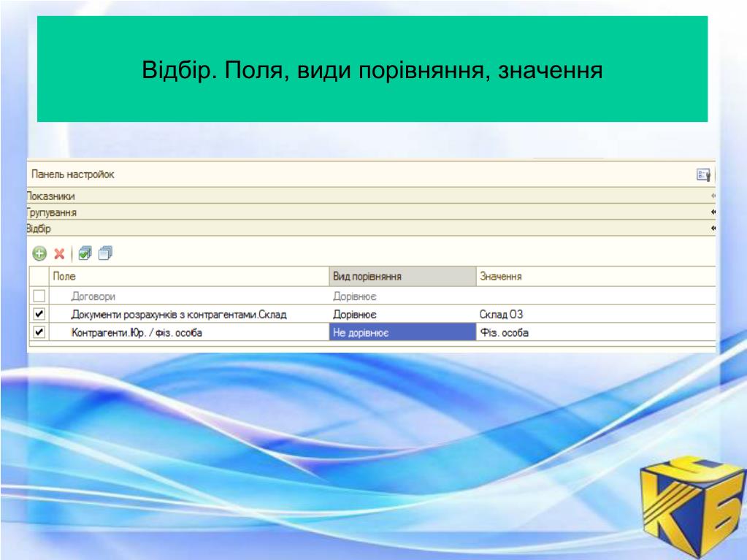Delete the selected filter with the red X
The width and height of the screenshot is (747, 560).
coord(59,253)
